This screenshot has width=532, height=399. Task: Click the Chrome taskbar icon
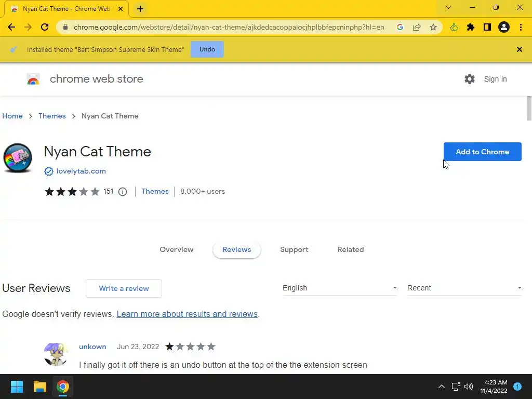pyautogui.click(x=63, y=387)
